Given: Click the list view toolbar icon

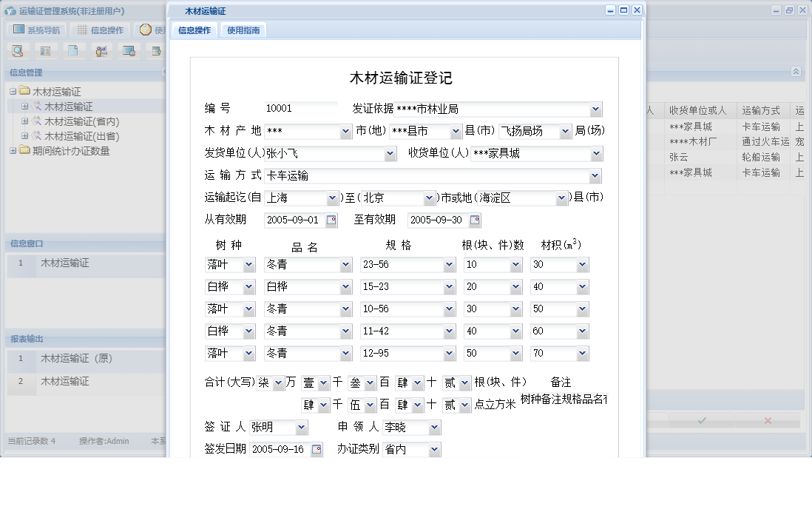Looking at the screenshot, I should coord(46,50).
